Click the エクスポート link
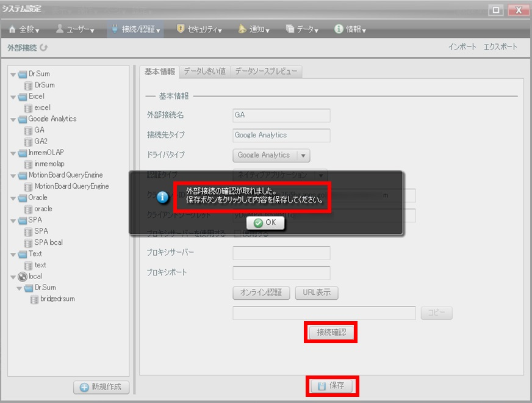 (500, 47)
